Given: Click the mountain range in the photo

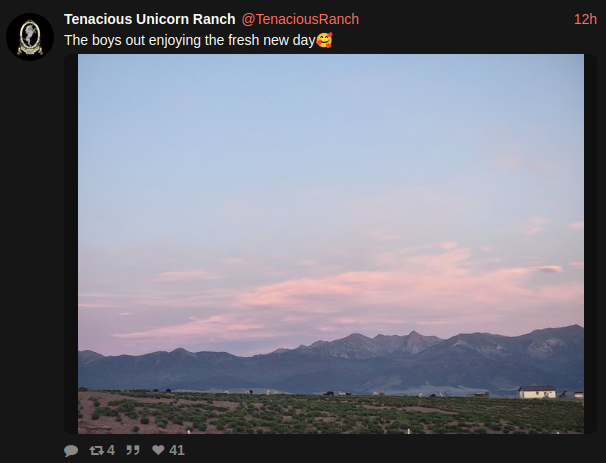Looking at the screenshot, I should (x=331, y=363).
